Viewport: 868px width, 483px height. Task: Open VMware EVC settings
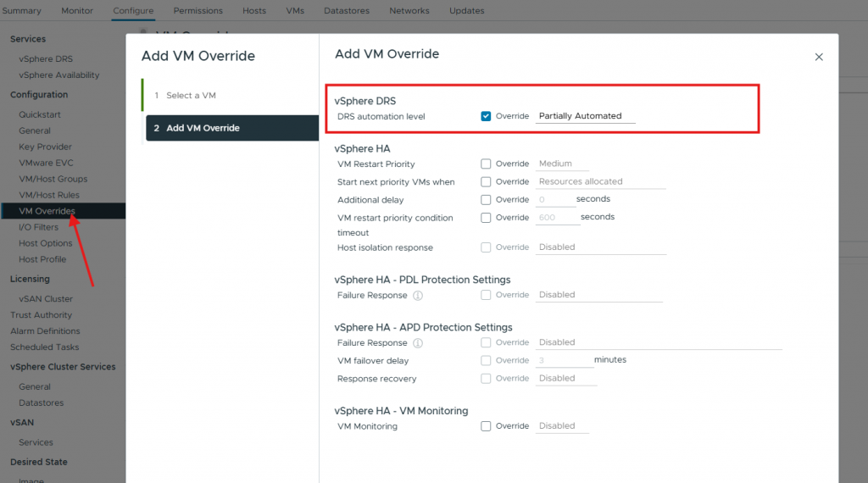[x=46, y=163]
